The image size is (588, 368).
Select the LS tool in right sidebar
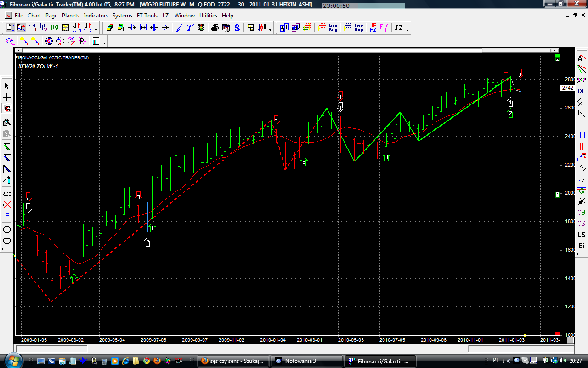[x=582, y=235]
